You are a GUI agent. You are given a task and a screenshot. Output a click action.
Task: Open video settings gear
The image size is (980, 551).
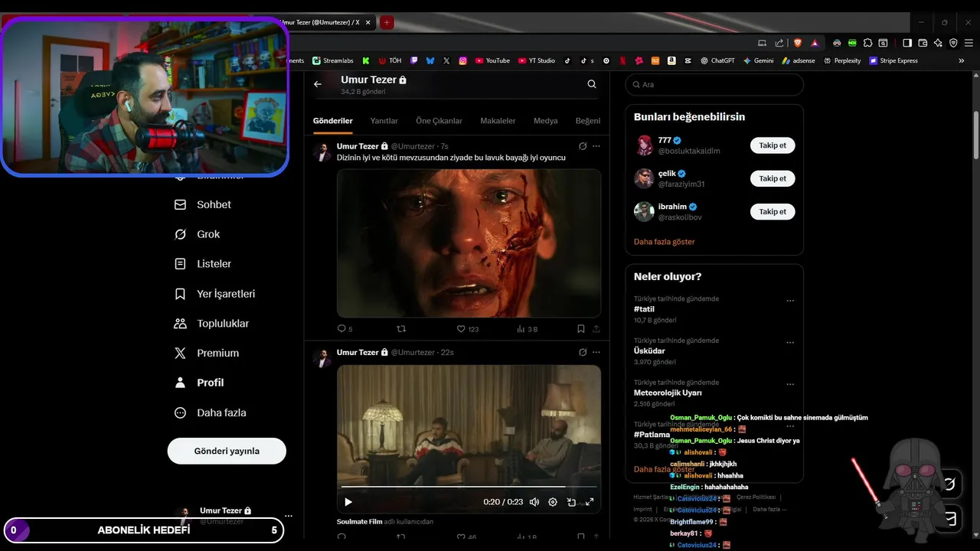click(553, 502)
